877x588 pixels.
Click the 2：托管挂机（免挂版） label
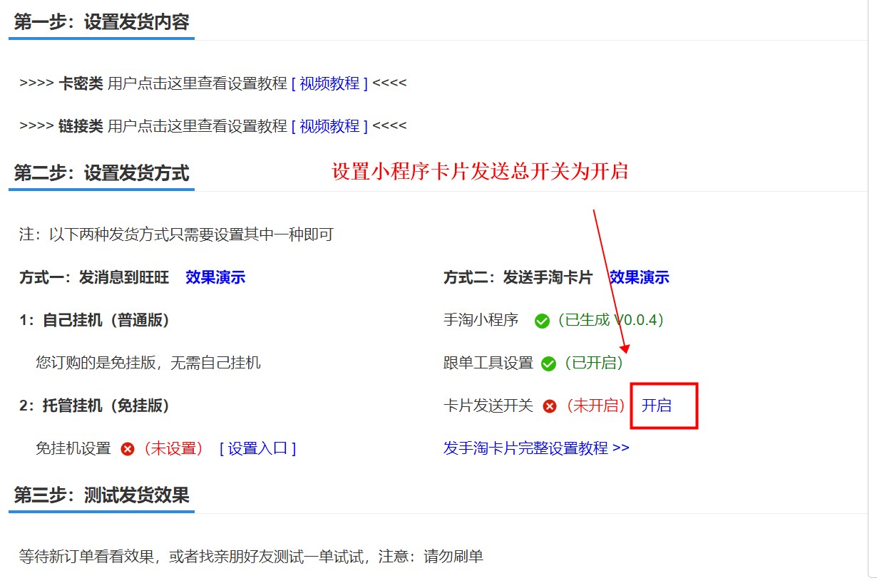[95, 406]
